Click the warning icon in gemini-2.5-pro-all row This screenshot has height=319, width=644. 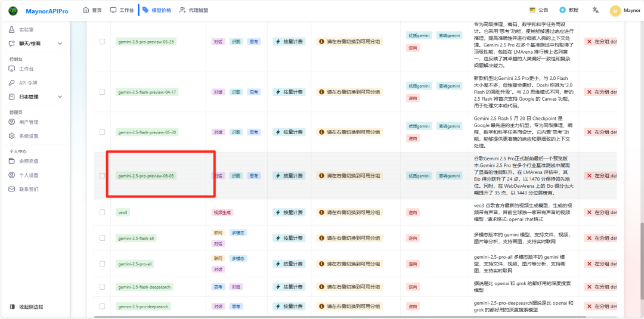[x=321, y=264]
